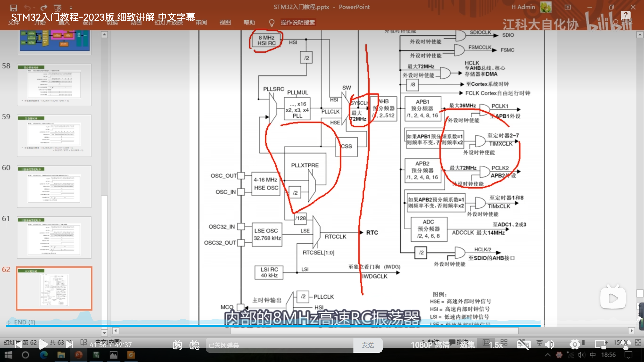Click the Windows Start button
Viewport: 644px width, 362px height.
click(x=8, y=355)
